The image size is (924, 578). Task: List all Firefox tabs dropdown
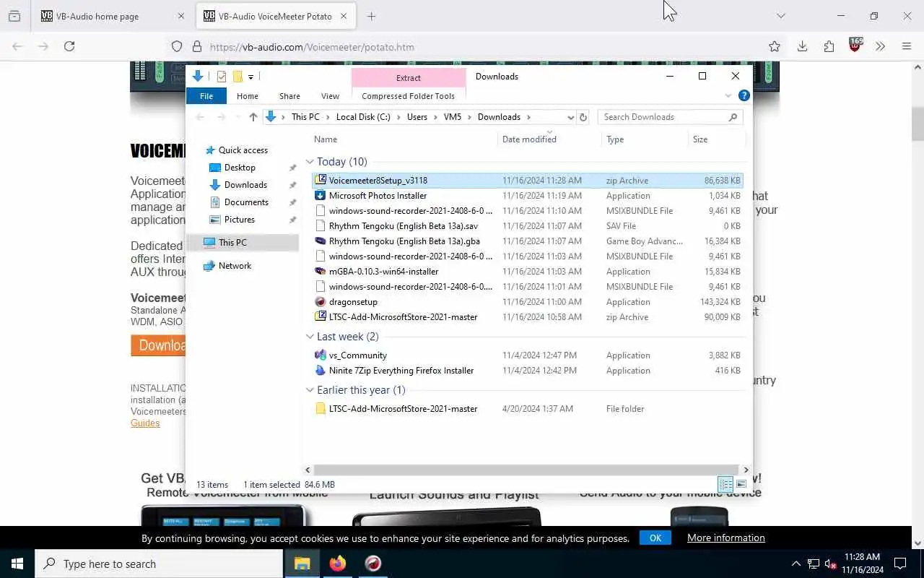coord(780,16)
